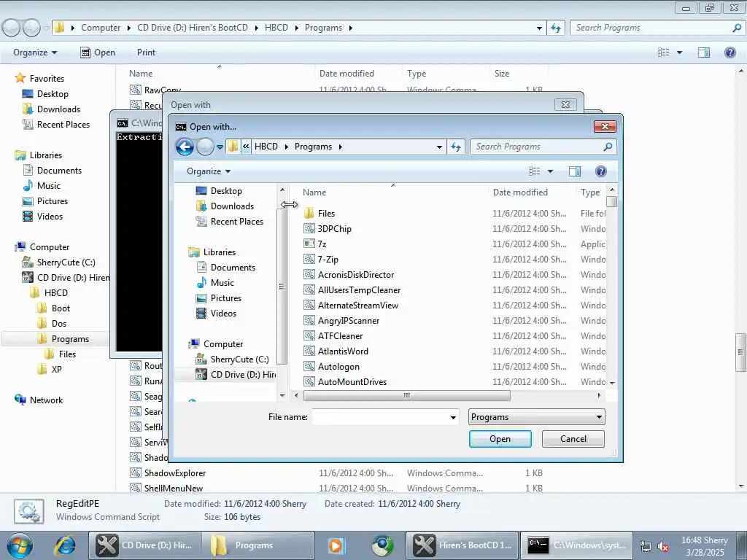Open recent pages arrow beside dialog Forward
Image resolution: width=747 pixels, height=560 pixels.
click(220, 147)
